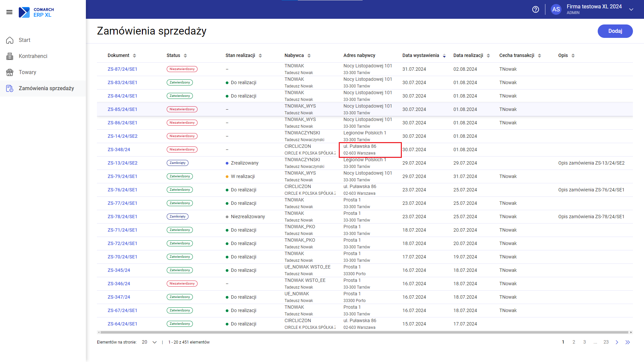Jump to last page double arrow
Viewport: 644px width, 362px height.
(x=628, y=342)
